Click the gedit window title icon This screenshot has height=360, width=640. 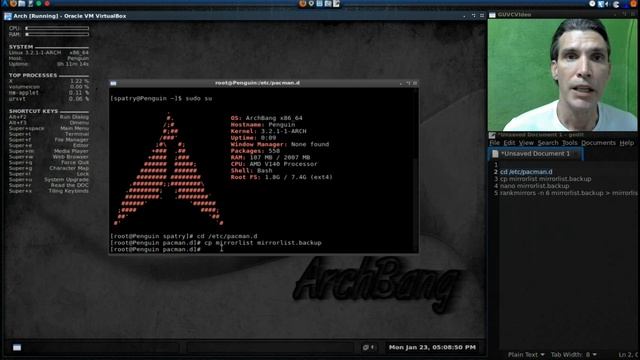point(492,135)
